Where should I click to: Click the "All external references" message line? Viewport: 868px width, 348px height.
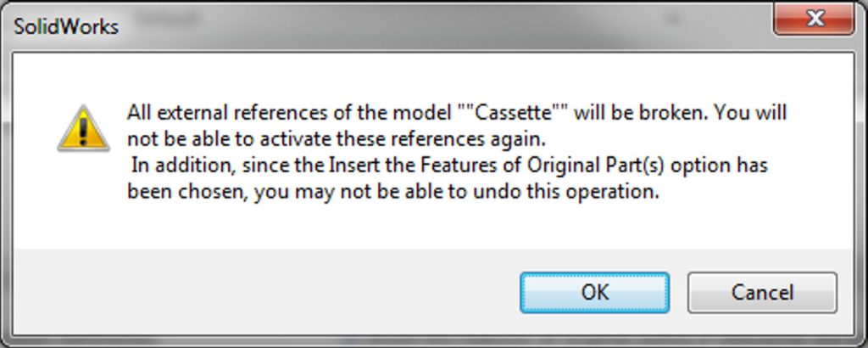coord(457,113)
